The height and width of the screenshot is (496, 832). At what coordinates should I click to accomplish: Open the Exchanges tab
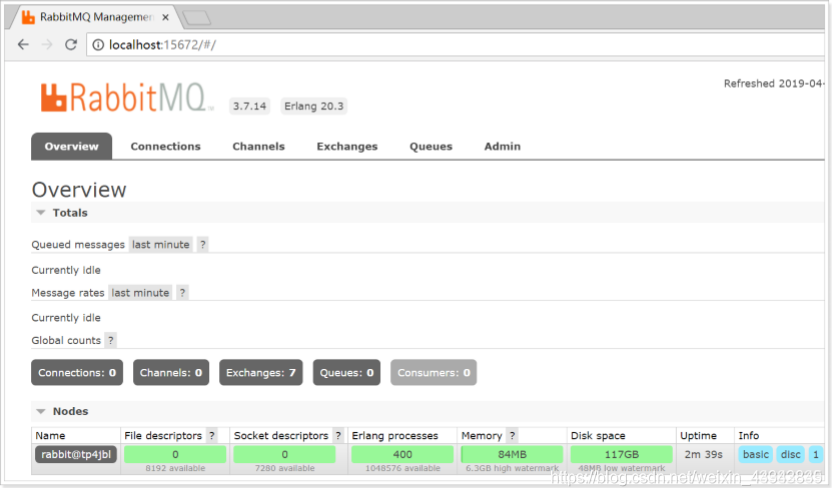[347, 146]
